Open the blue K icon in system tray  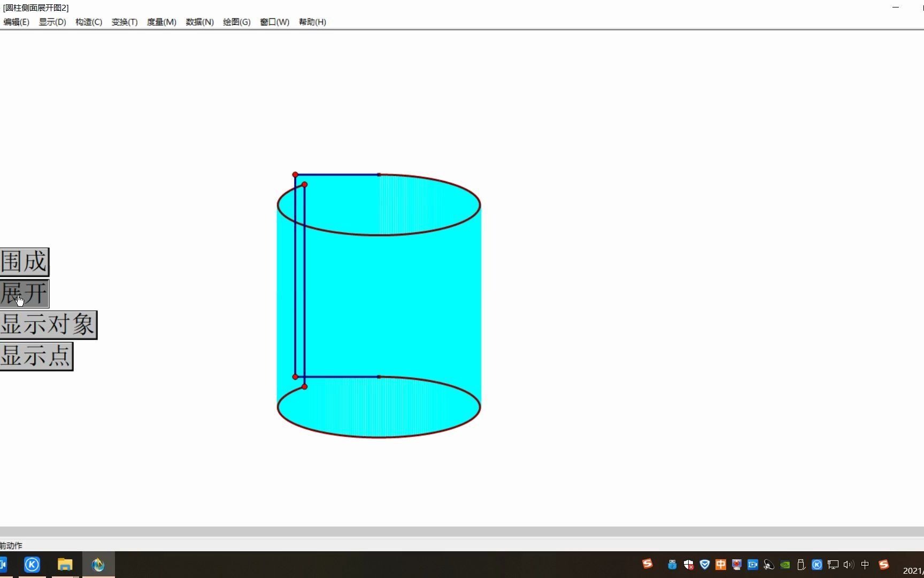817,565
